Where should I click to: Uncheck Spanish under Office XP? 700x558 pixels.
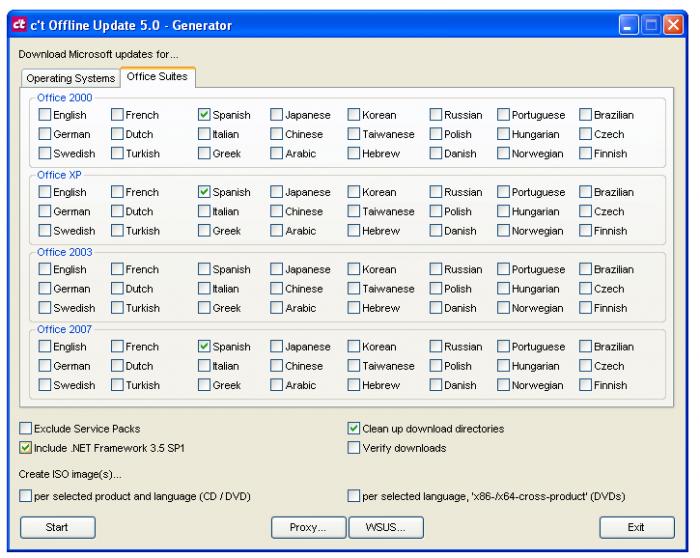tap(205, 192)
